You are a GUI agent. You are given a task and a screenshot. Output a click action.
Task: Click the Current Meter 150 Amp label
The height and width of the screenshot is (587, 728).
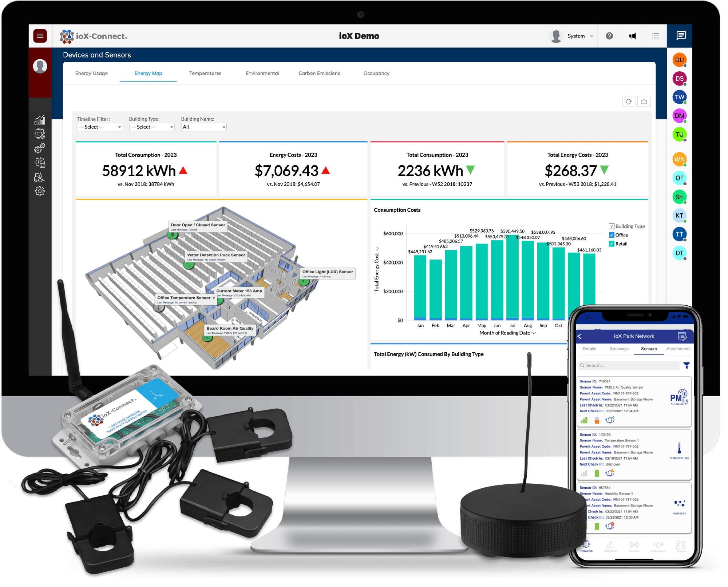pyautogui.click(x=239, y=293)
